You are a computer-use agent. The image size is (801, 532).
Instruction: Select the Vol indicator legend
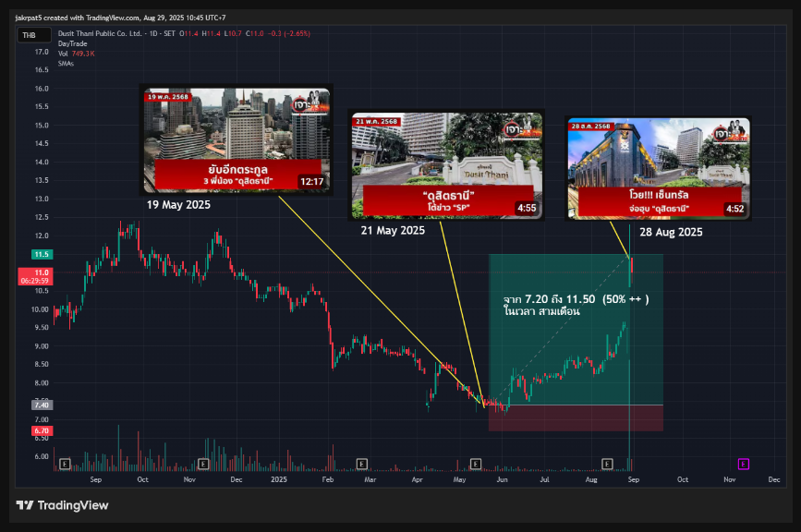coord(63,54)
